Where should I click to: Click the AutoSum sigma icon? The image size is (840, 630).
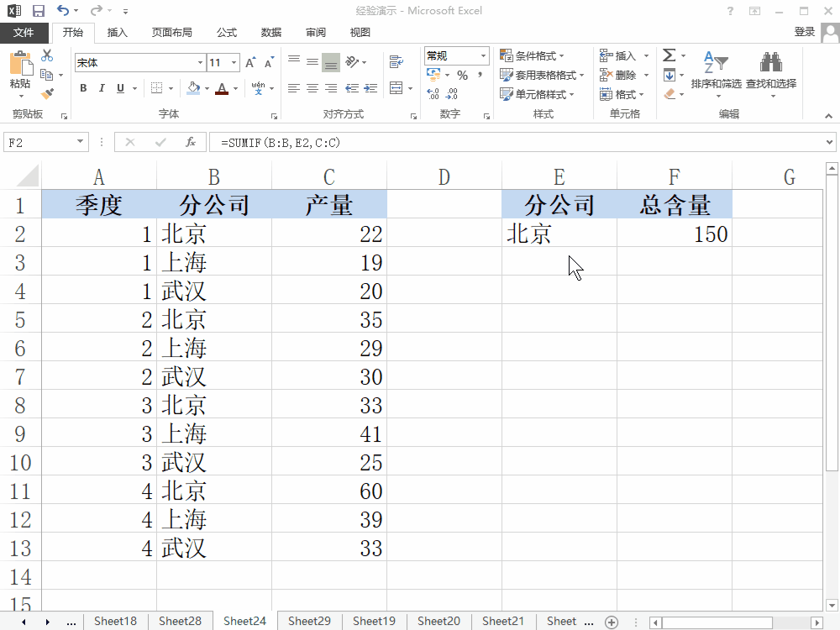669,55
